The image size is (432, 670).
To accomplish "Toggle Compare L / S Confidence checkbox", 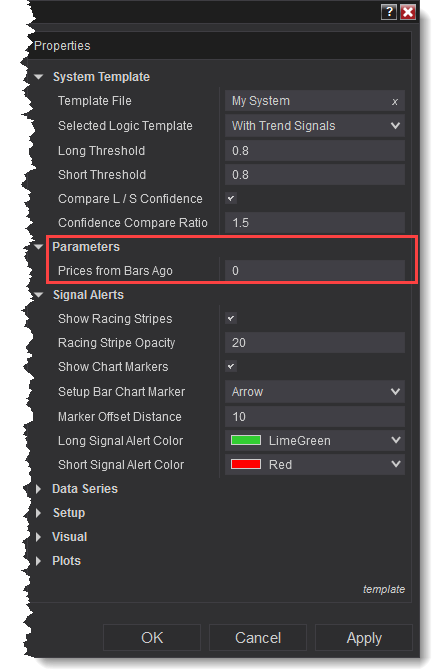I will tap(231, 198).
